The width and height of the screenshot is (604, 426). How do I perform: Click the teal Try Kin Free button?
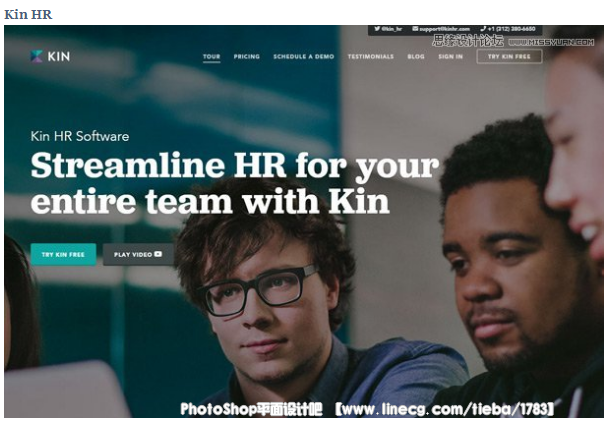(63, 254)
